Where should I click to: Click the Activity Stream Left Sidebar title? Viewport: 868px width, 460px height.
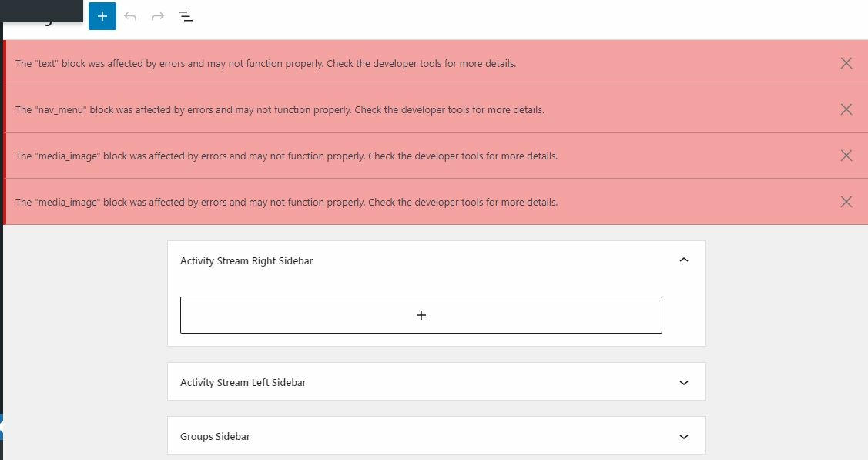pos(243,382)
